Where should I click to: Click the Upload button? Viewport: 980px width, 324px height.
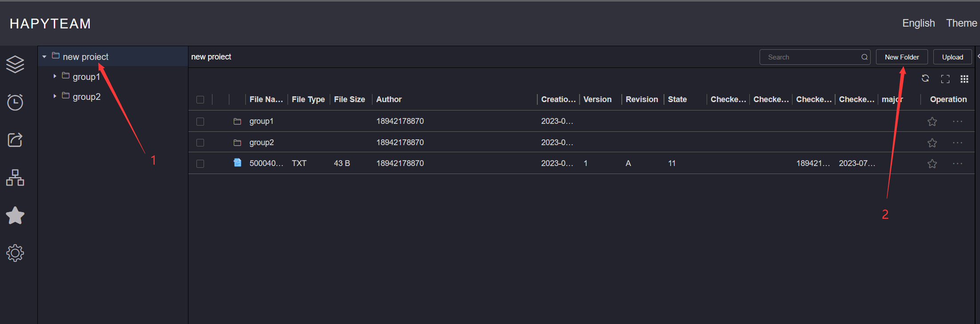pyautogui.click(x=952, y=57)
